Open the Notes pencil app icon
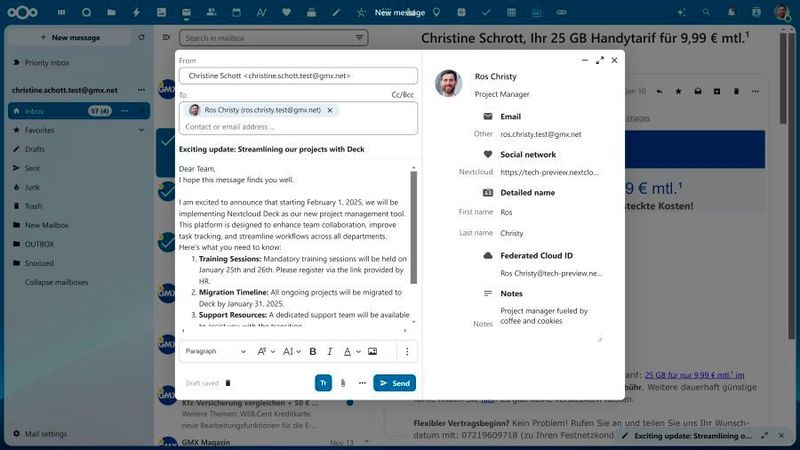This screenshot has width=800, height=450. [x=336, y=12]
